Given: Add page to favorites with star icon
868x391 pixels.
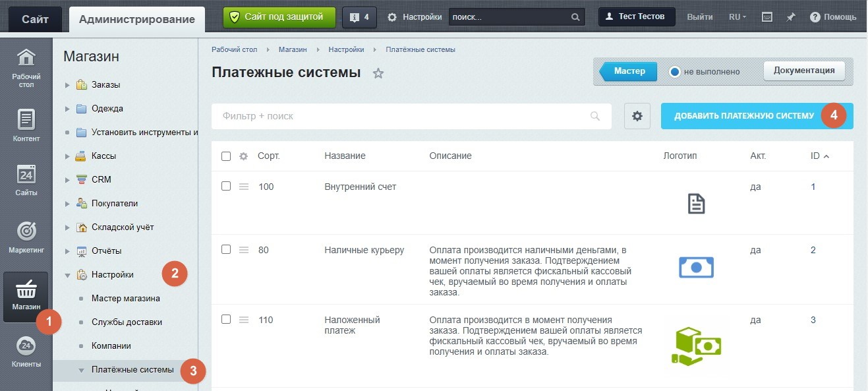Looking at the screenshot, I should (378, 73).
